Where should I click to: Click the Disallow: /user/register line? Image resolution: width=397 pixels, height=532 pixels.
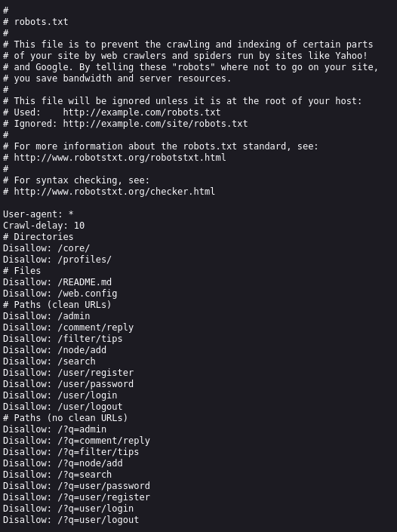coord(68,373)
